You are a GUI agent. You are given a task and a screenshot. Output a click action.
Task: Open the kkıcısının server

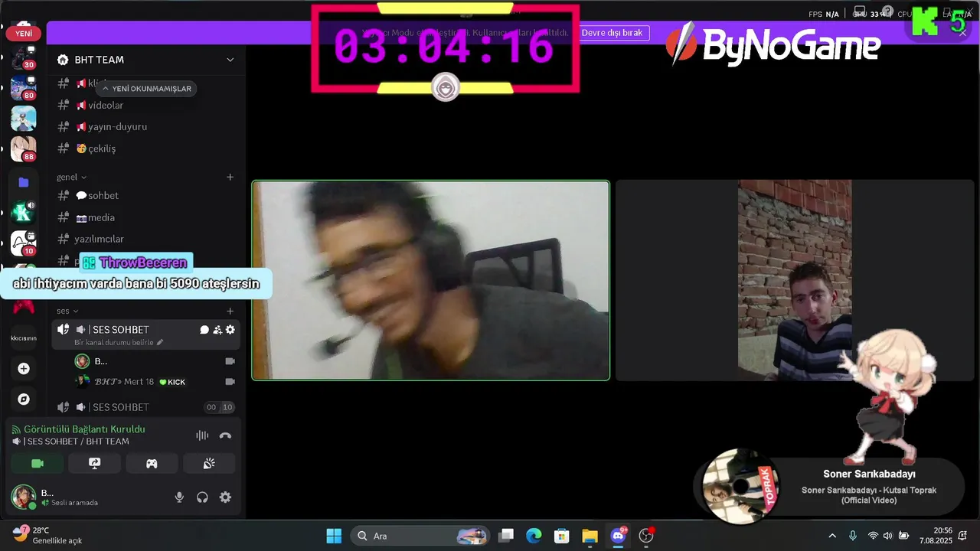(23, 337)
